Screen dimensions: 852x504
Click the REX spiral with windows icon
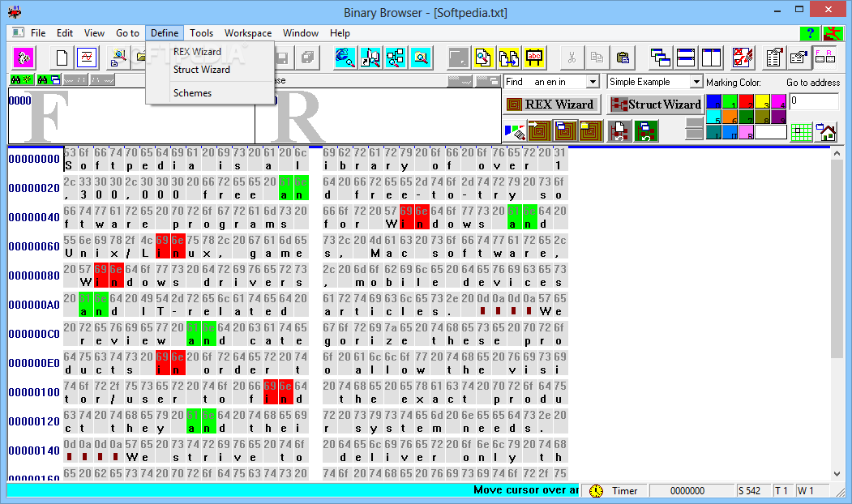coord(564,131)
